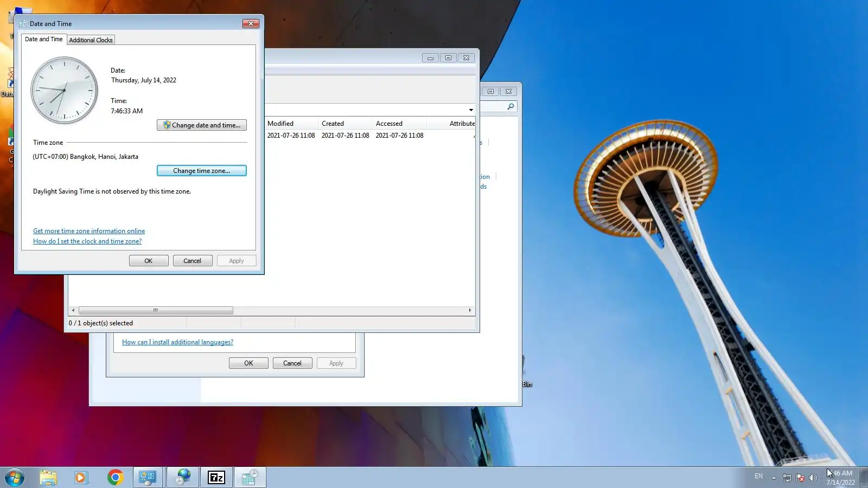Click the search magnifier in the Control Panel window

point(510,106)
